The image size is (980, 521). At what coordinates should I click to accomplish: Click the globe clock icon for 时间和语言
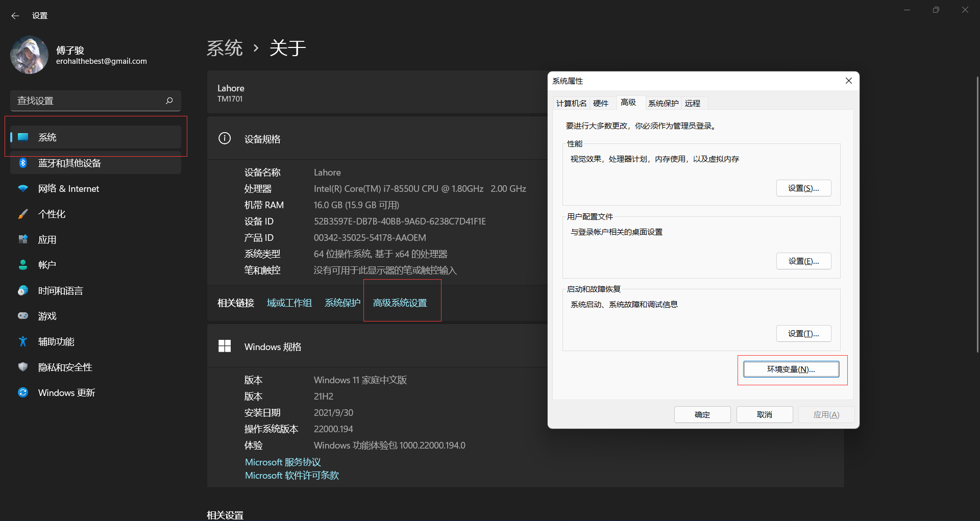(23, 290)
